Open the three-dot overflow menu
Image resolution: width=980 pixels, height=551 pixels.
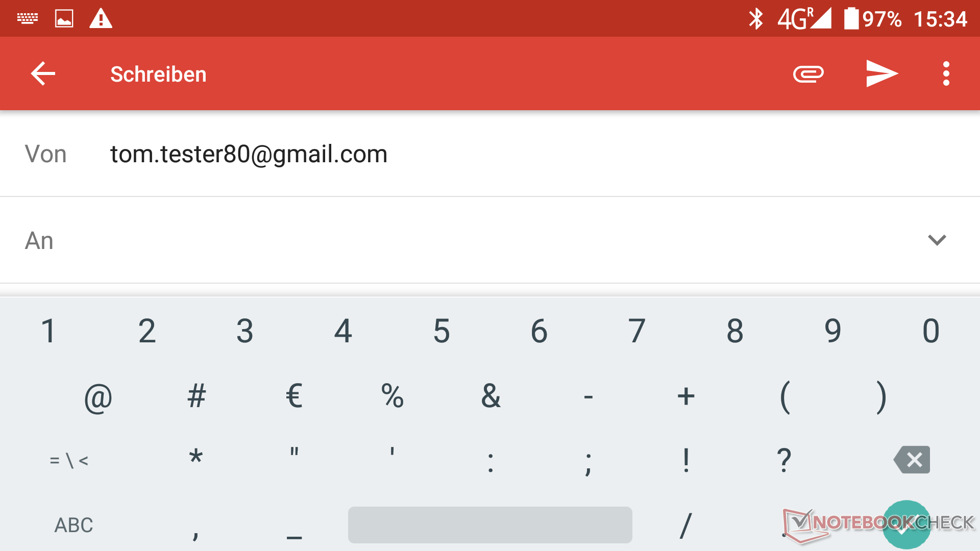946,74
